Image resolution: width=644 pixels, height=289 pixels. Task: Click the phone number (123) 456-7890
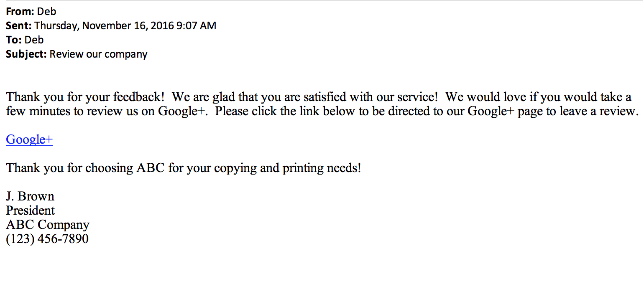(x=47, y=239)
